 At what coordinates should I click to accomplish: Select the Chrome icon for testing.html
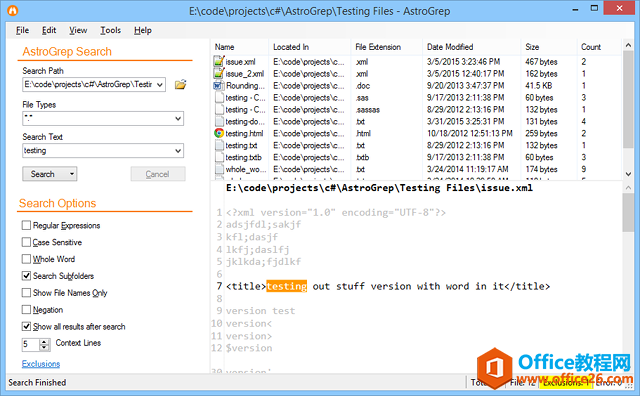coord(219,133)
